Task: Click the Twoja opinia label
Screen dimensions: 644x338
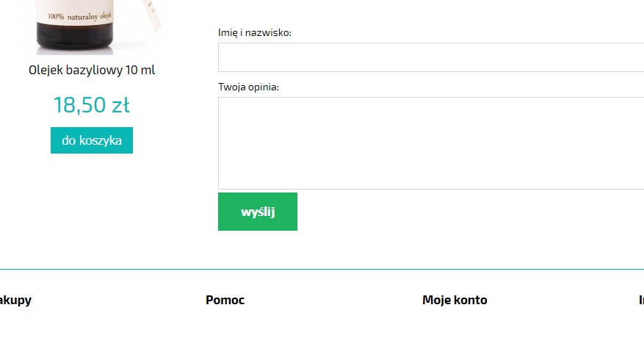Action: coord(248,87)
